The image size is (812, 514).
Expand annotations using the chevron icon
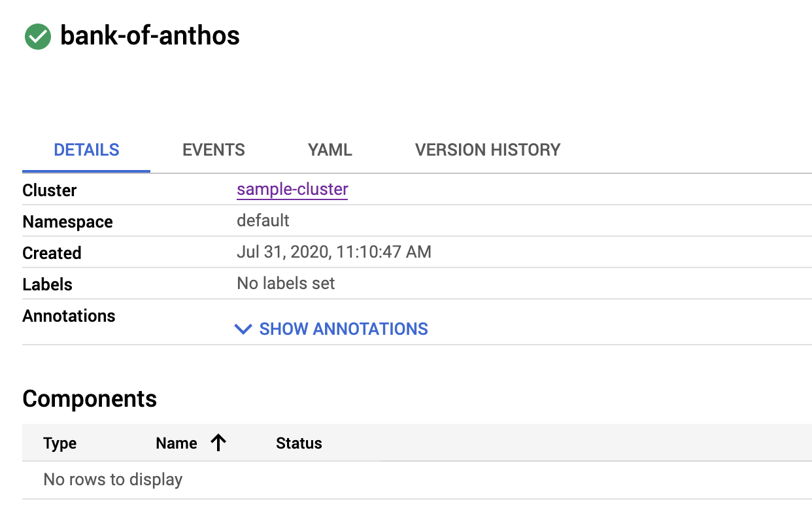click(x=243, y=329)
